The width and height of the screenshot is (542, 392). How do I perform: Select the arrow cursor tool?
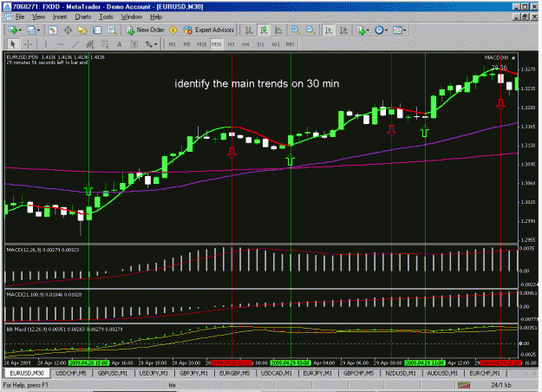tap(13, 44)
